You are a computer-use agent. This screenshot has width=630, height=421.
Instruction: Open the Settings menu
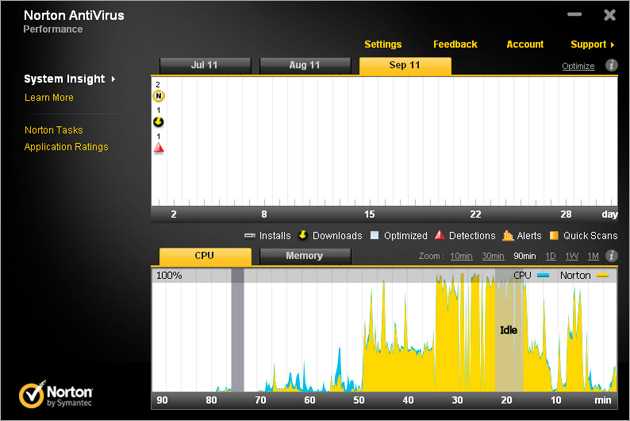pos(383,44)
